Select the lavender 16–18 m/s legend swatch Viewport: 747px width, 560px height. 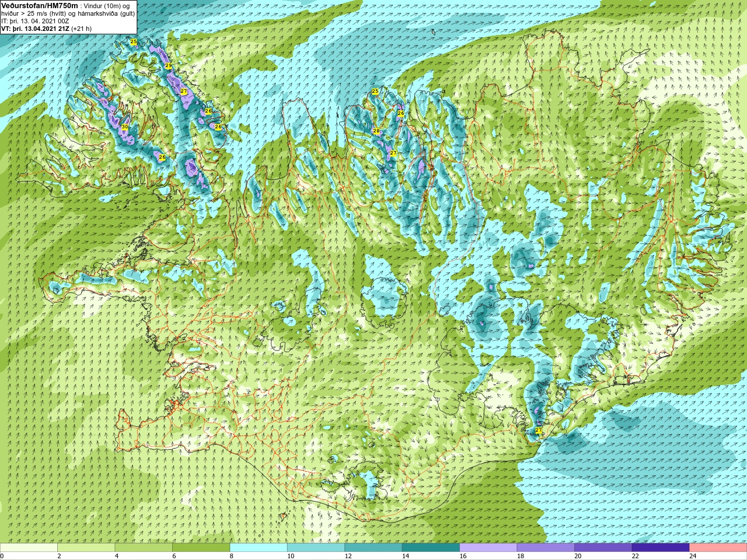pyautogui.click(x=488, y=548)
